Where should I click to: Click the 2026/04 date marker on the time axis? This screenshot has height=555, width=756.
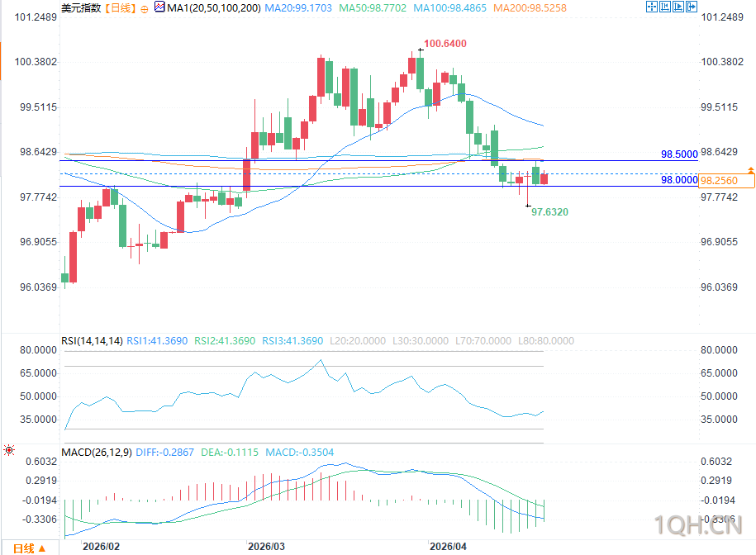coord(448,547)
